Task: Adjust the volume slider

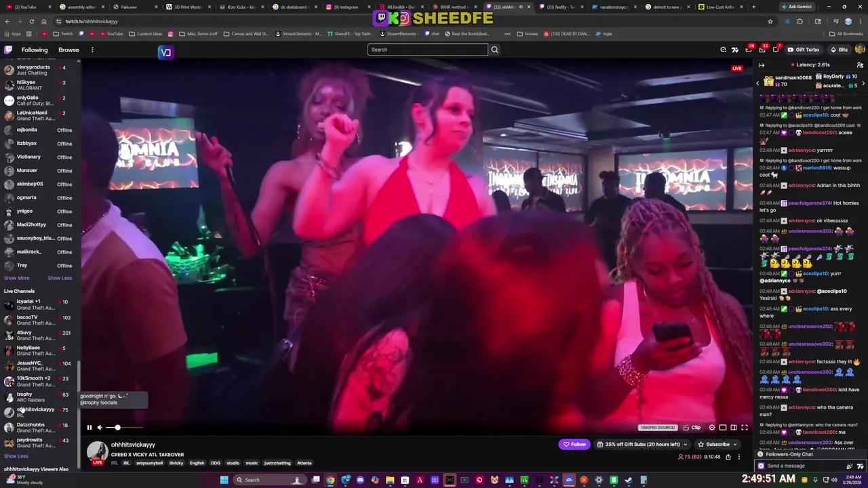Action: [125, 428]
